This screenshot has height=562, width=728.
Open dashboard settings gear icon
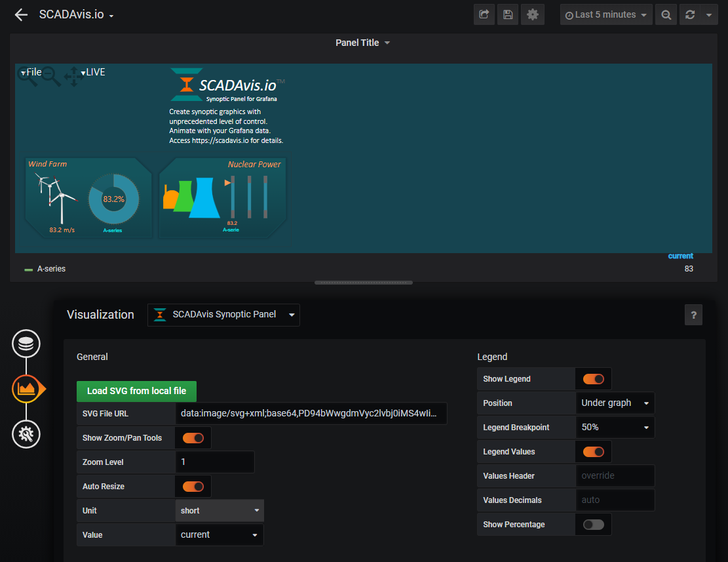tap(532, 14)
